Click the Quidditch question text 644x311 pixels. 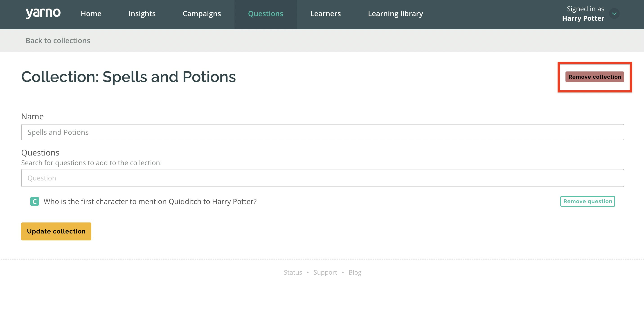point(150,201)
